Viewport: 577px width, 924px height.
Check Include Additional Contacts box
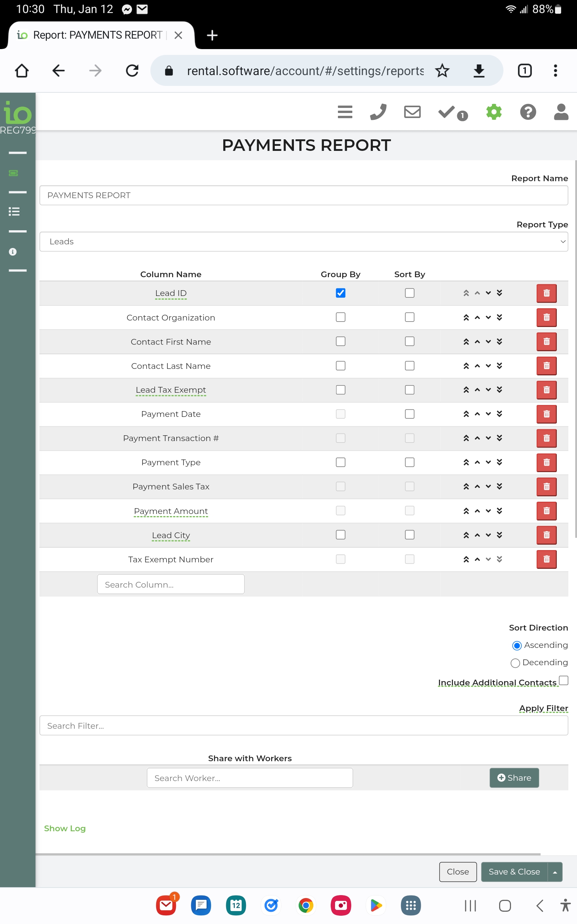(563, 680)
